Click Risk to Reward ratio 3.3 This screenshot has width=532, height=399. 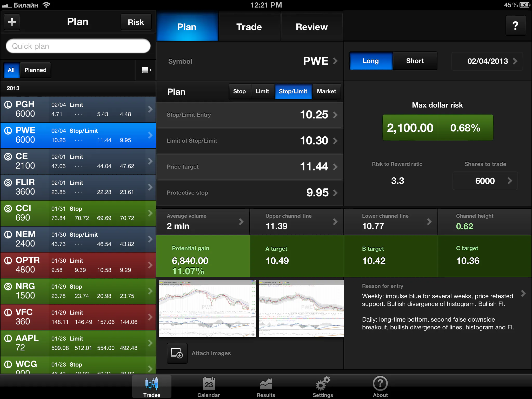[x=397, y=181]
